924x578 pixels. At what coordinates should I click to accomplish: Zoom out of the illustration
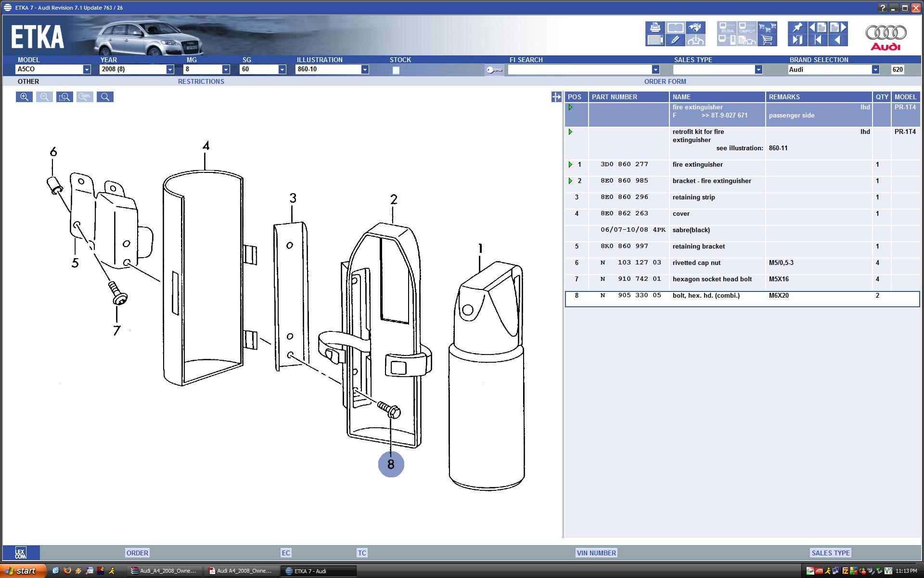pyautogui.click(x=44, y=97)
